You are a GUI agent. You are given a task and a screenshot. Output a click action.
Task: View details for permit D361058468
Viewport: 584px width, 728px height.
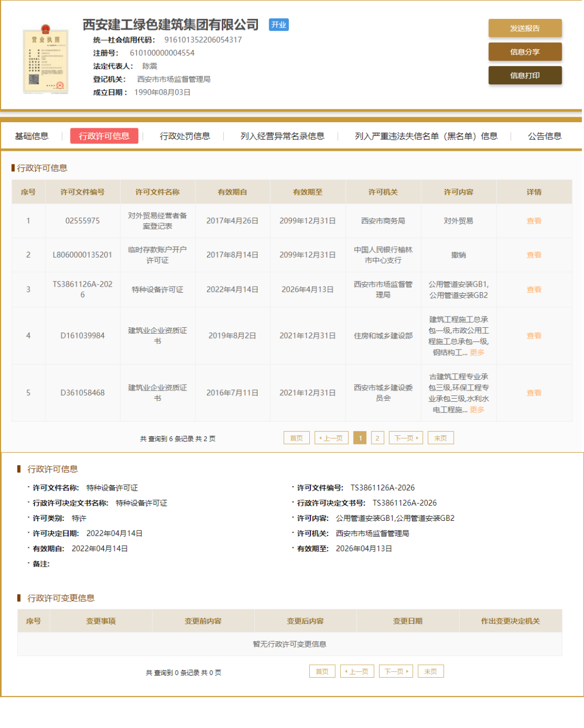534,393
